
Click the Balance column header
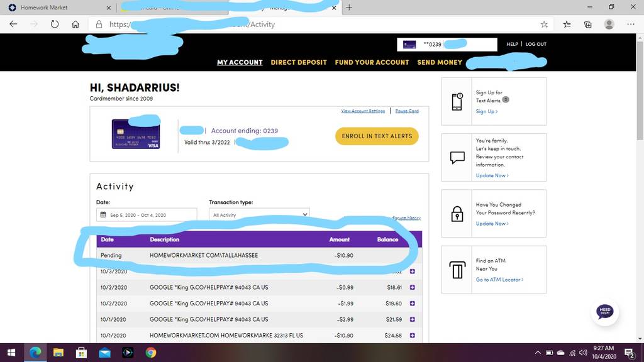click(x=387, y=239)
